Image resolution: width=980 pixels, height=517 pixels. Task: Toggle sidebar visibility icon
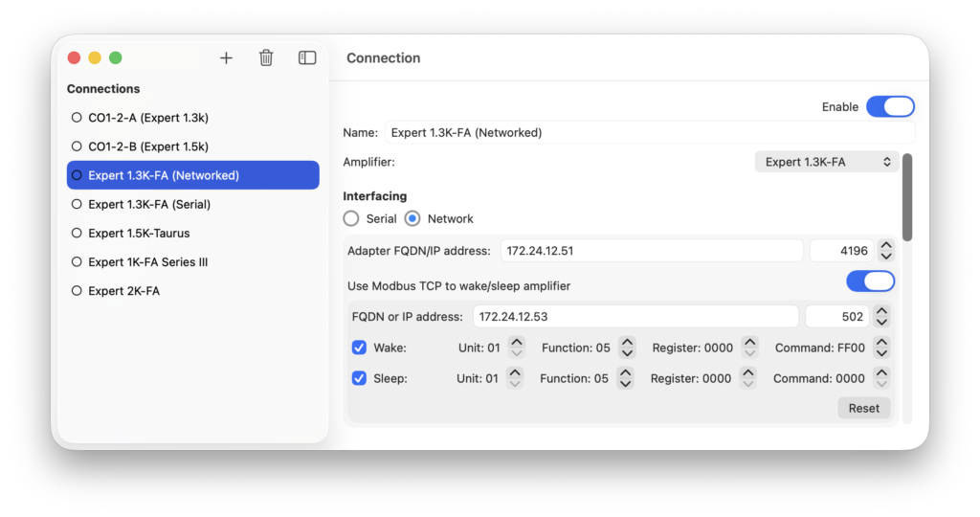pos(307,58)
